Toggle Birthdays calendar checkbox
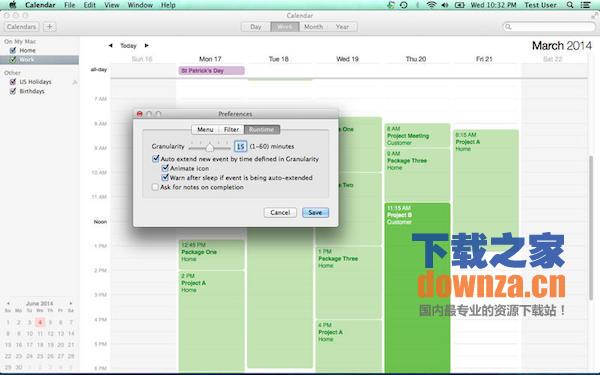This screenshot has height=375, width=600. (x=13, y=91)
